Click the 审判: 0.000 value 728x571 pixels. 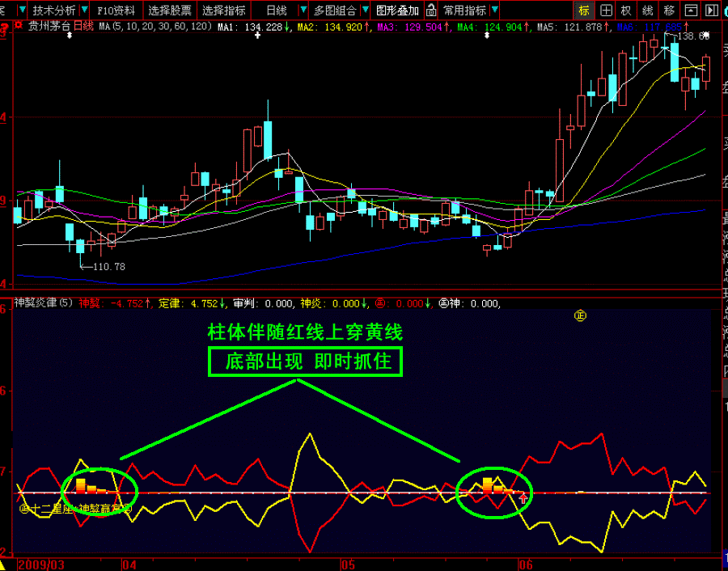tap(263, 303)
